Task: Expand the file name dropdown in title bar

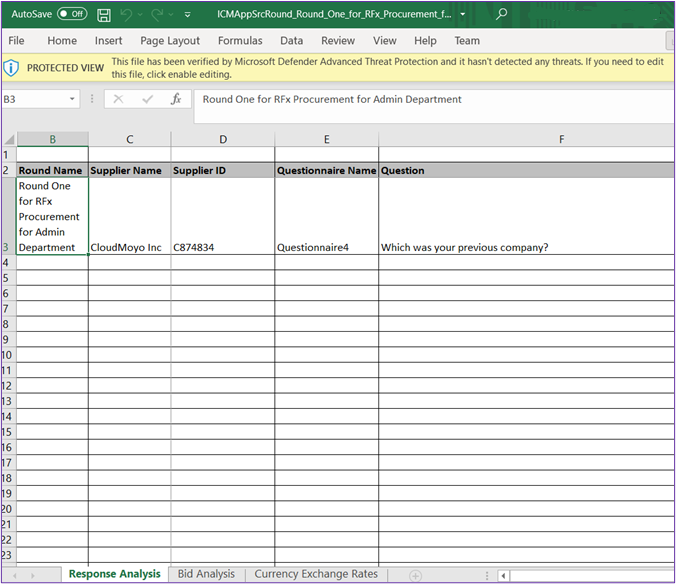Action: click(x=463, y=14)
